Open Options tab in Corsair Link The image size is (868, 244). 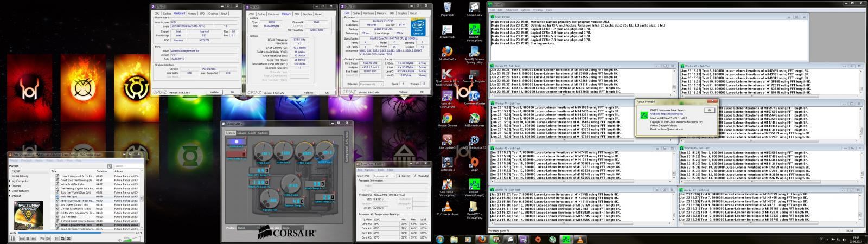tap(263, 132)
